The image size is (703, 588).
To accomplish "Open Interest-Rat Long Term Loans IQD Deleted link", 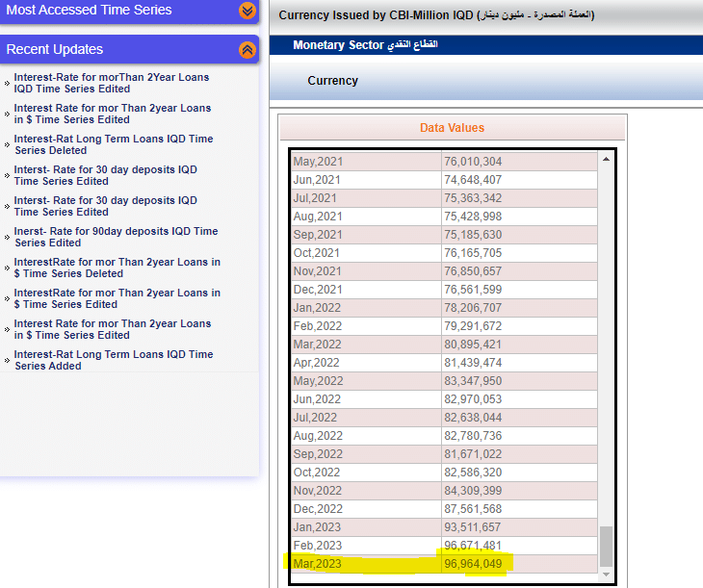I will click(113, 144).
